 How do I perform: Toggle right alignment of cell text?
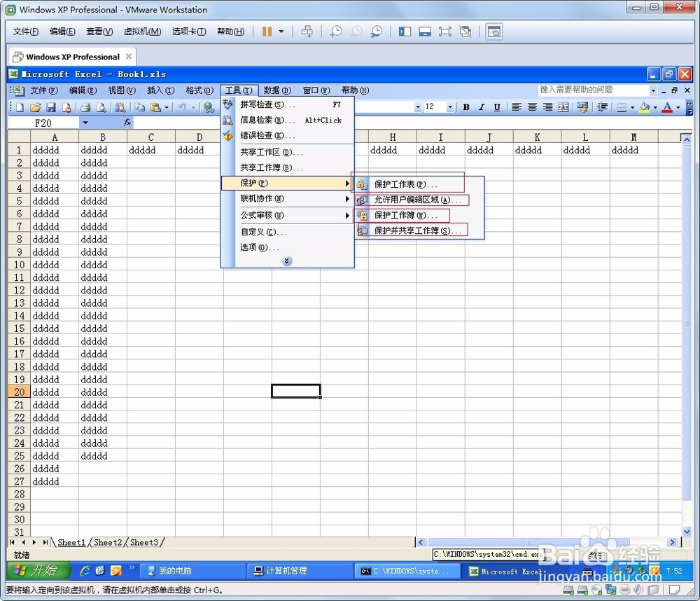coord(547,106)
